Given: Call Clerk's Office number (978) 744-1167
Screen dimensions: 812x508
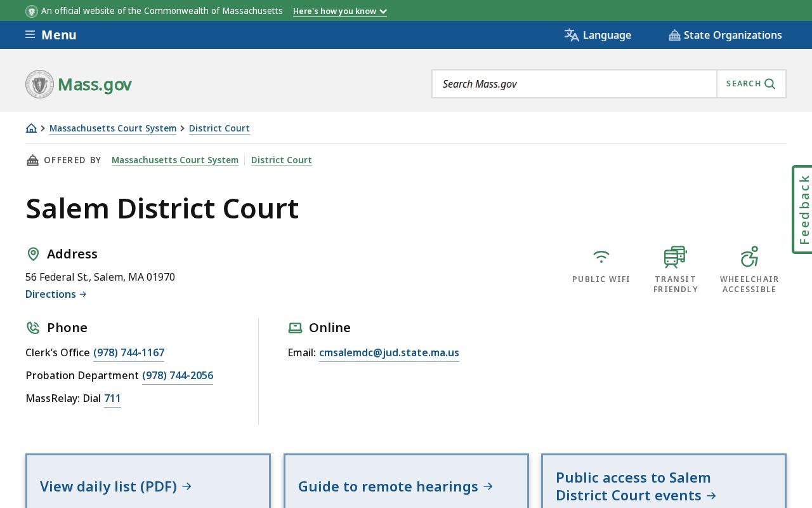Looking at the screenshot, I should (x=129, y=352).
